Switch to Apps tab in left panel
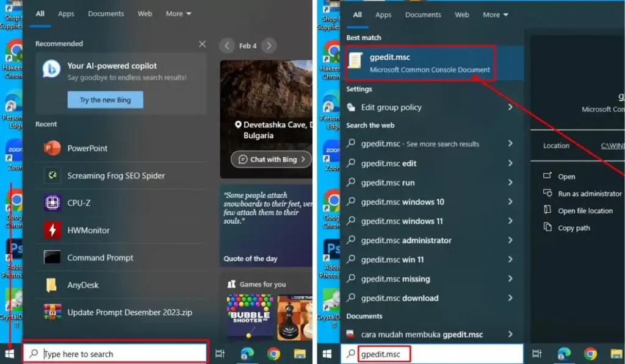The width and height of the screenshot is (625, 364). pyautogui.click(x=66, y=13)
